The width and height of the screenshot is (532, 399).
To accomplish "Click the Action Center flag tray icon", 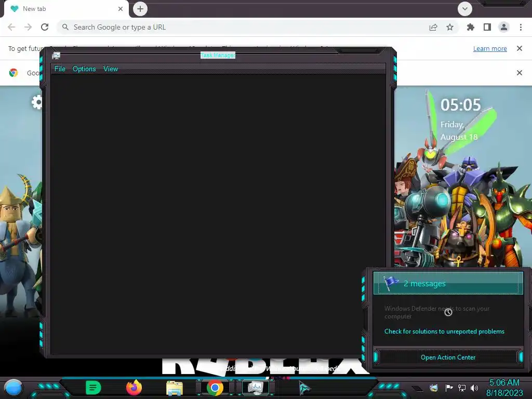I will [x=449, y=388].
